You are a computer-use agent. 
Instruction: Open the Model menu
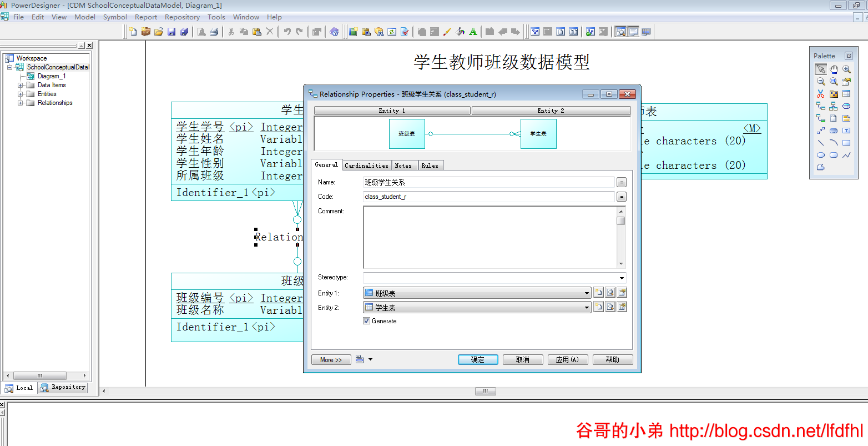(x=84, y=17)
